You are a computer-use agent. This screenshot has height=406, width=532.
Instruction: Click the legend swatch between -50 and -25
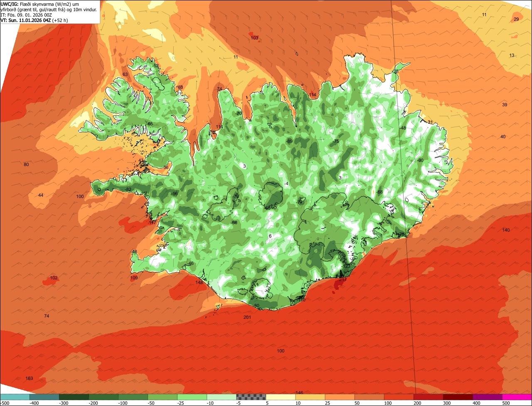point(163,397)
